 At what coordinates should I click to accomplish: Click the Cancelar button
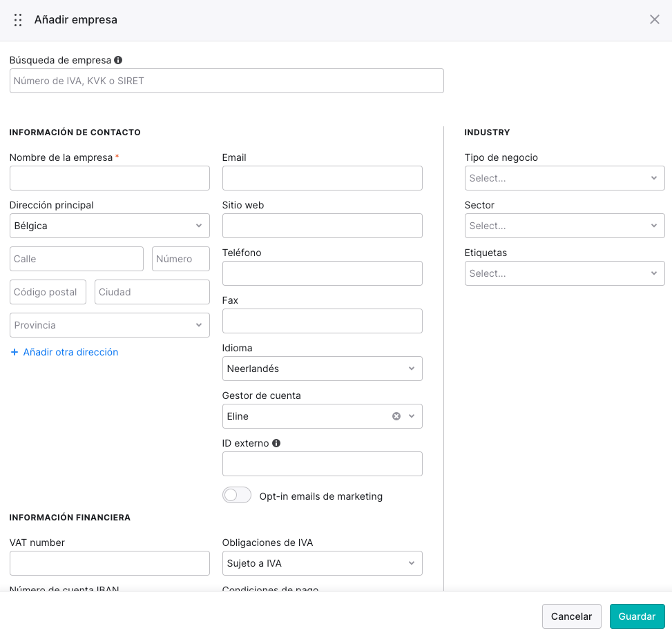point(571,616)
